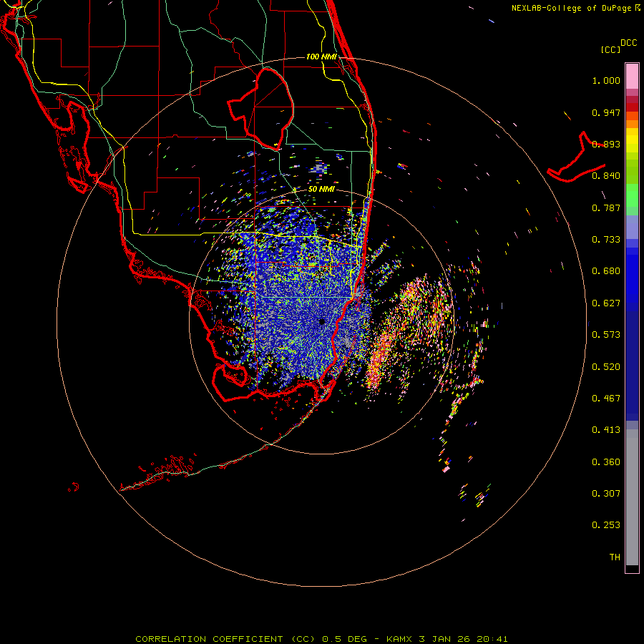Select the 0.893 scale value
Image resolution: width=644 pixels, height=644 pixels.
click(x=606, y=144)
